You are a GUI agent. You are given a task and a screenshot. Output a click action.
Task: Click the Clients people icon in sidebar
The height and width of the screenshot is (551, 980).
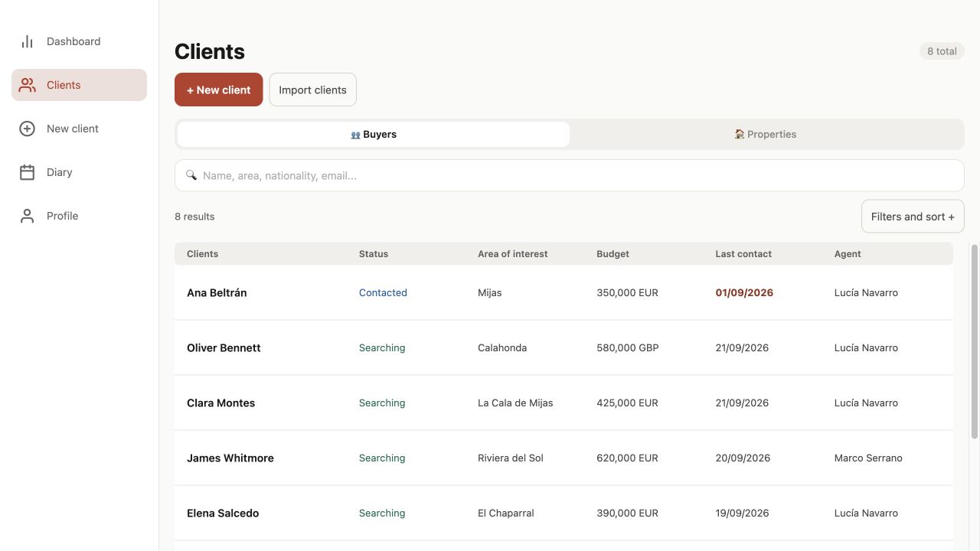point(28,85)
